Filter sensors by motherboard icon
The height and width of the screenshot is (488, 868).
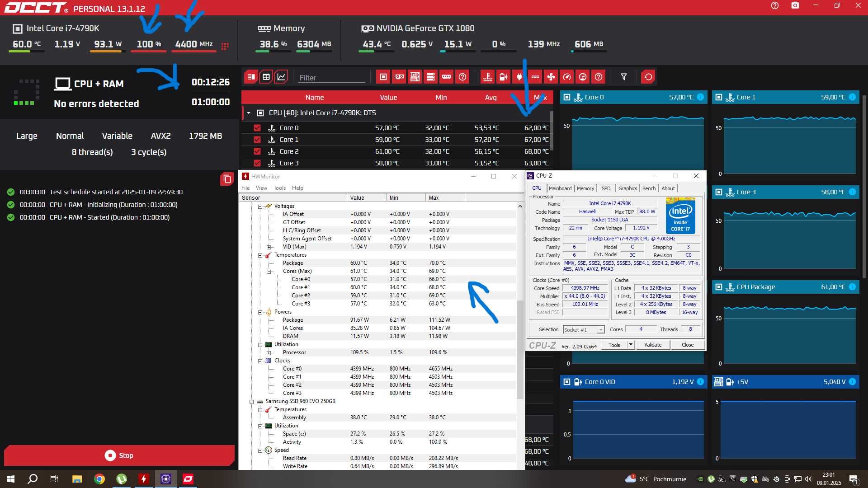pos(415,77)
